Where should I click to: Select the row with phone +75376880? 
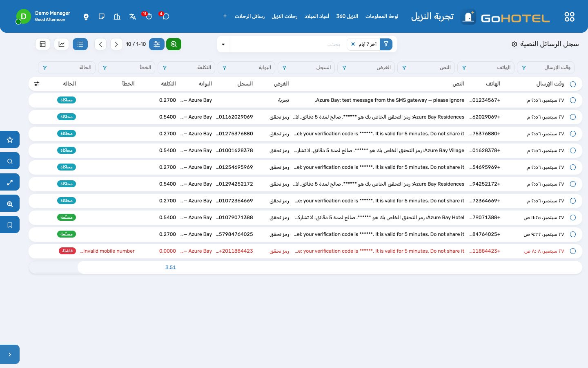pyautogui.click(x=573, y=134)
